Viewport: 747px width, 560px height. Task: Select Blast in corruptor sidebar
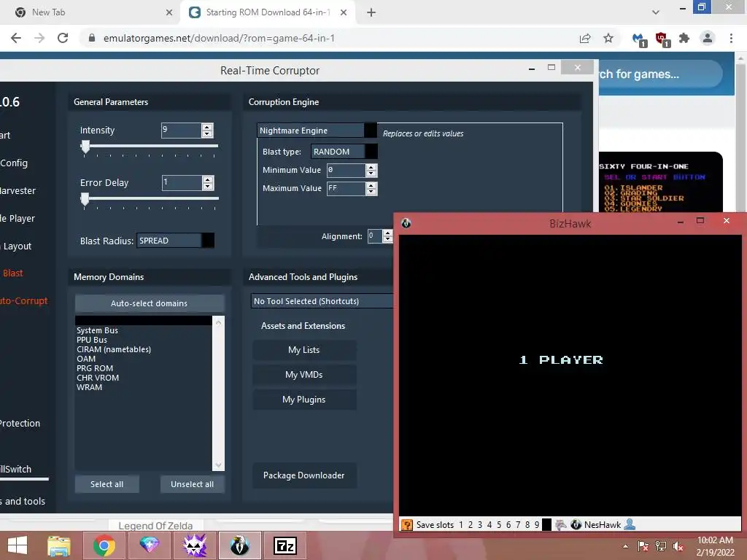coord(12,273)
